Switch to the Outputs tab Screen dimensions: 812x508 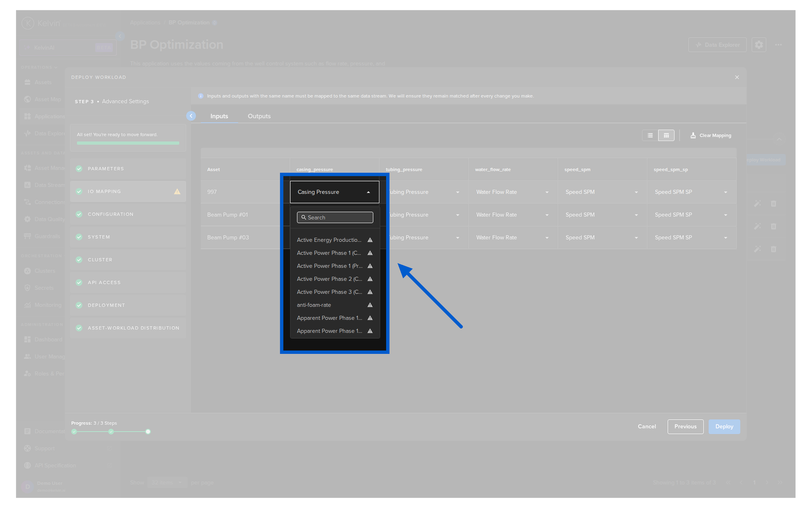[x=259, y=116]
